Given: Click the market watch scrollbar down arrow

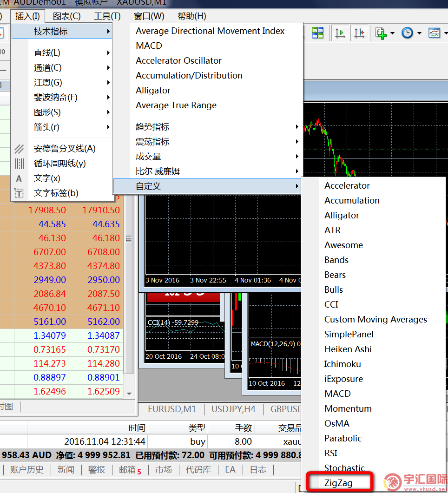Looking at the screenshot, I should click(x=129, y=394).
